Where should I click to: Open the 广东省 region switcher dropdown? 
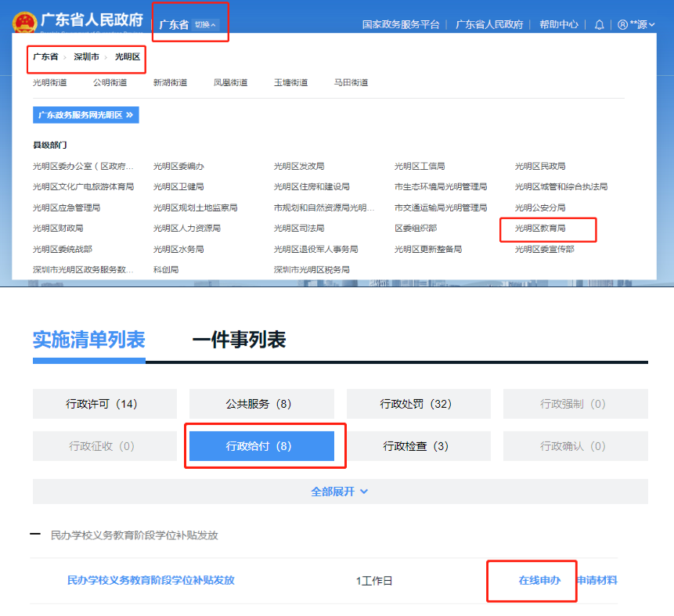[x=189, y=24]
